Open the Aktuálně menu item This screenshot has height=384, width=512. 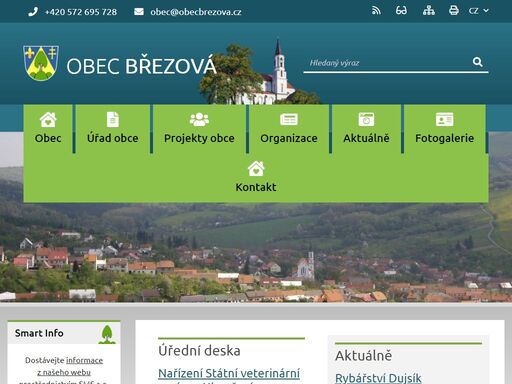coord(366,129)
